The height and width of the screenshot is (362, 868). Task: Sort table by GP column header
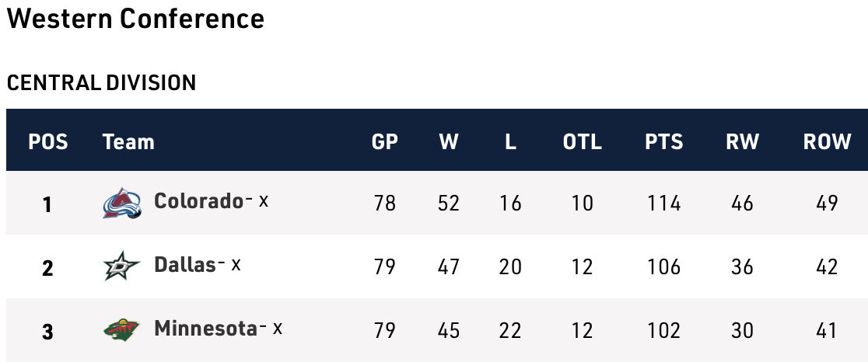click(384, 142)
